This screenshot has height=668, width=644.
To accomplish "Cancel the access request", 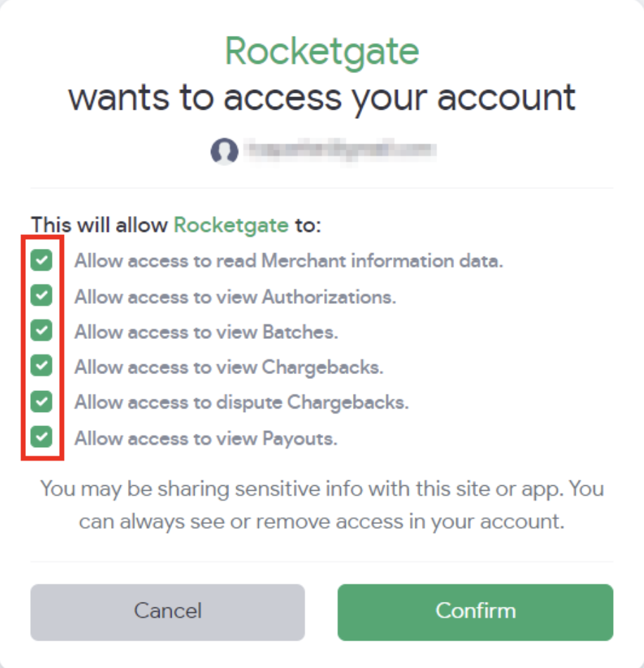I will [x=167, y=612].
